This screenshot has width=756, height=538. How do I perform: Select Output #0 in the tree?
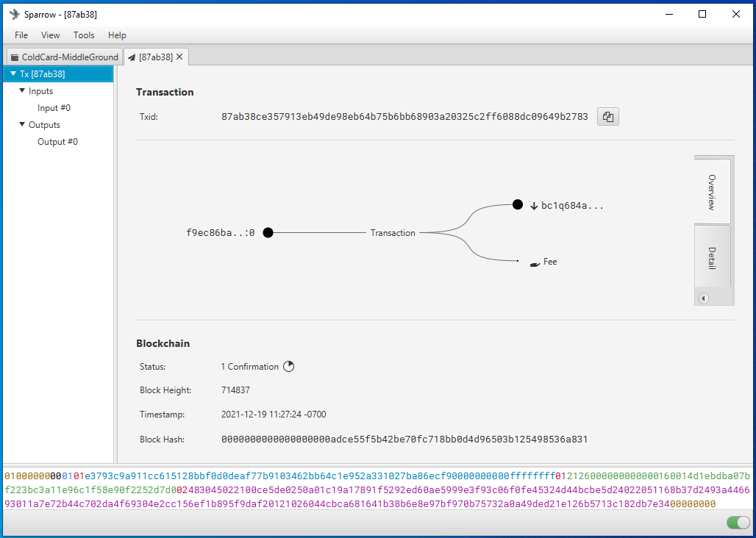tap(58, 142)
